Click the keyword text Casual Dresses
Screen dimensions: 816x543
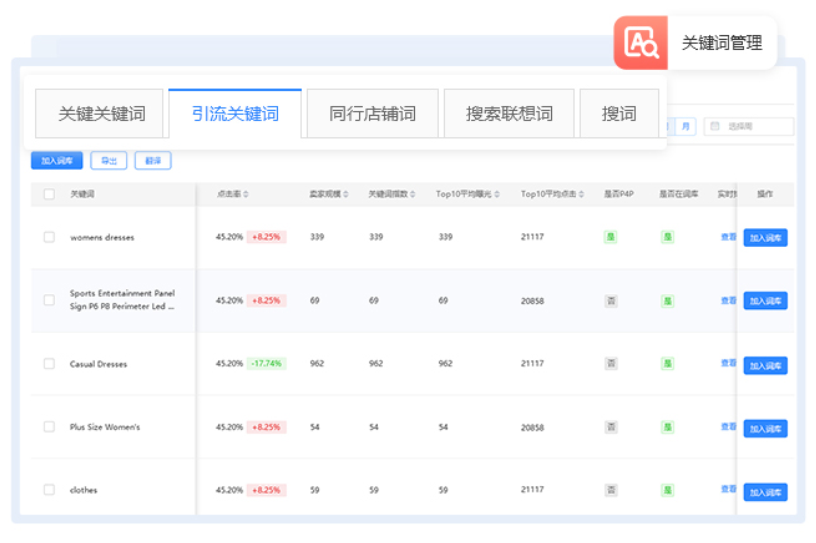pyautogui.click(x=98, y=364)
